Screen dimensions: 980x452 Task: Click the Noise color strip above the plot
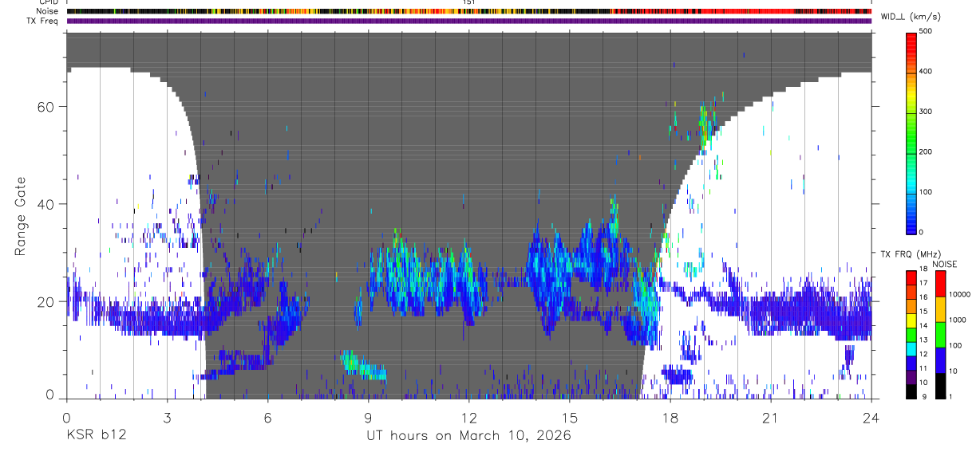tap(468, 11)
